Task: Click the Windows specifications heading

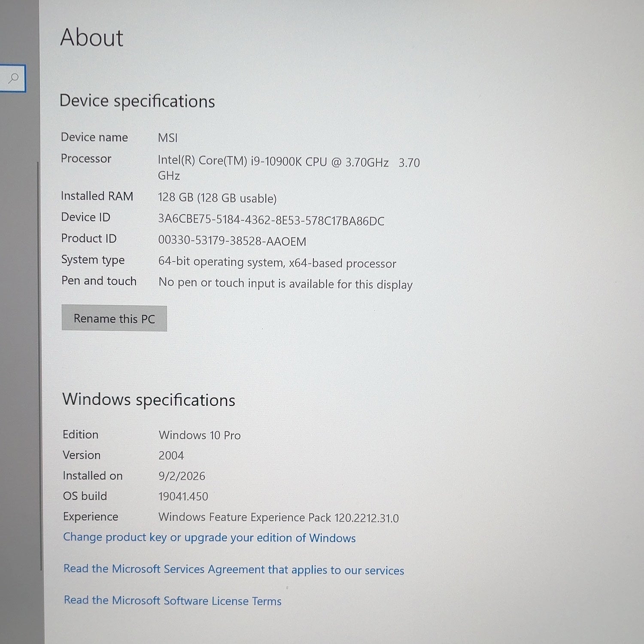Action: (149, 400)
